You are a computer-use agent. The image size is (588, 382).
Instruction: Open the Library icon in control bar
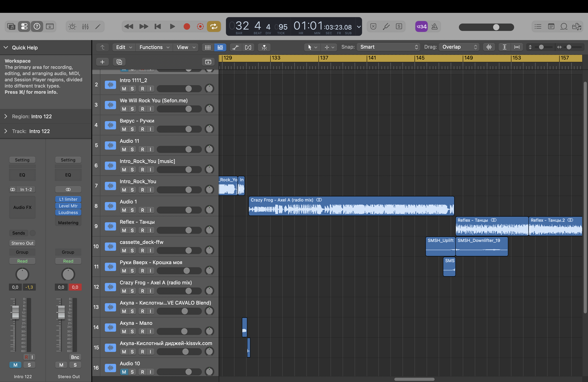click(x=11, y=26)
